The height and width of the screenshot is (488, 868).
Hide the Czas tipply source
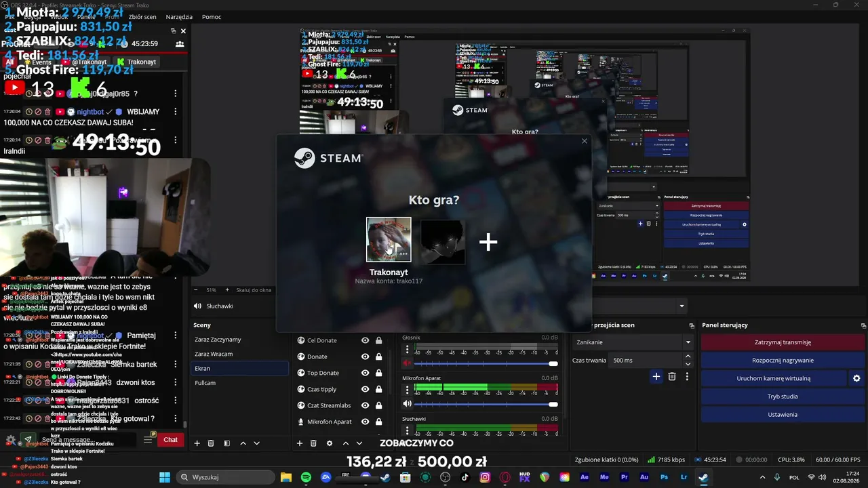click(366, 389)
